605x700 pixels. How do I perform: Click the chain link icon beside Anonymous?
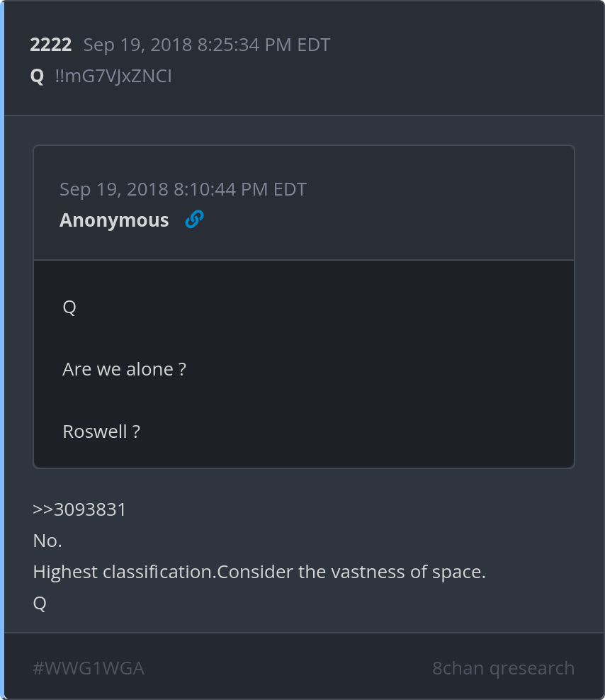click(x=194, y=220)
